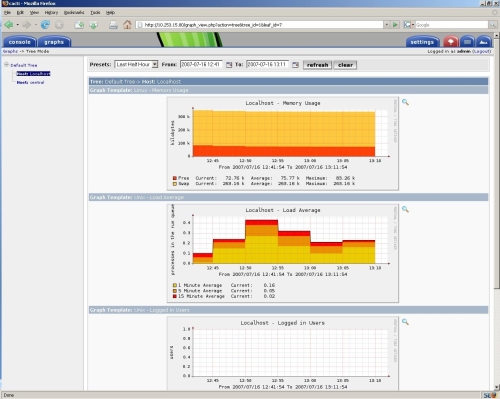Screen dimensions: 500x399
Task: Click into the From date field
Action: tap(201, 64)
